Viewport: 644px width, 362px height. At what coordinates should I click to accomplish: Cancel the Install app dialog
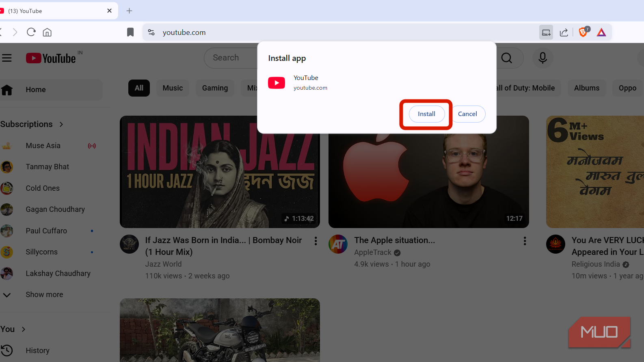click(x=467, y=114)
